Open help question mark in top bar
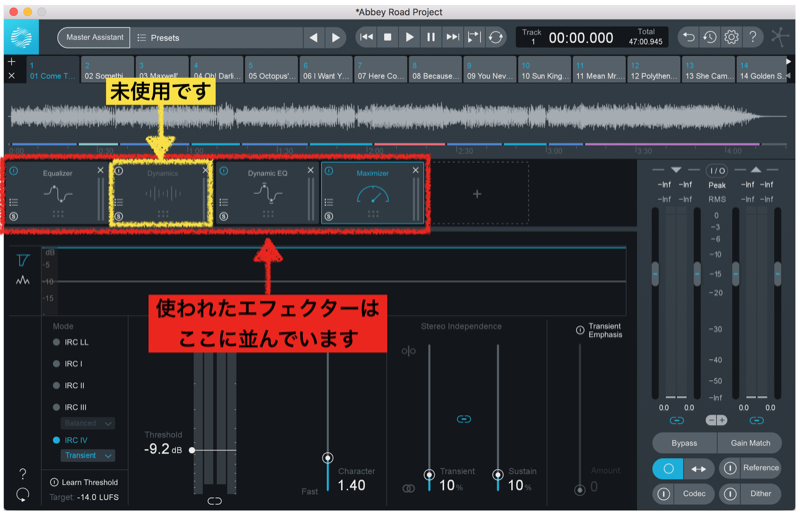This screenshot has width=800, height=516. click(753, 37)
